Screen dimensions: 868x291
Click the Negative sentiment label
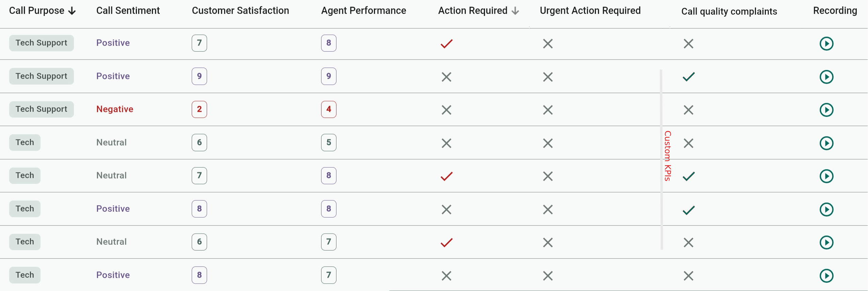click(x=114, y=109)
